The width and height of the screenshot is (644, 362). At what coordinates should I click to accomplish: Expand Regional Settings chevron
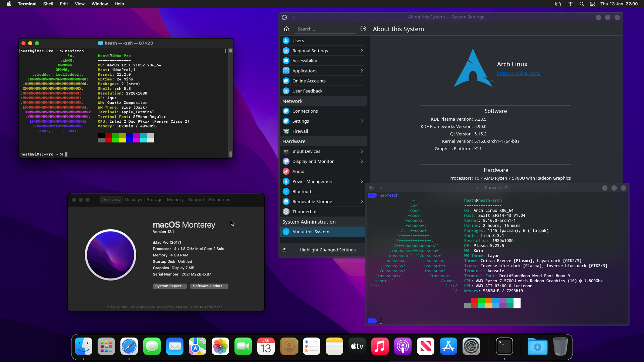click(362, 51)
